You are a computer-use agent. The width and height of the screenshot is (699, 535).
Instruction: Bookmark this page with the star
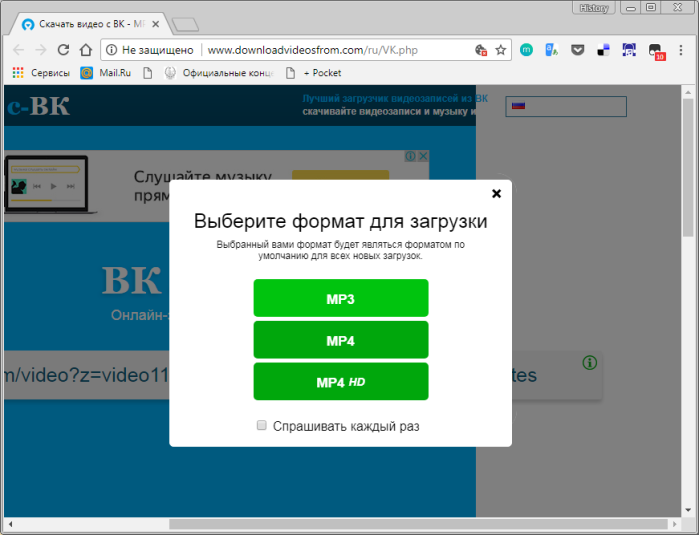tap(501, 50)
